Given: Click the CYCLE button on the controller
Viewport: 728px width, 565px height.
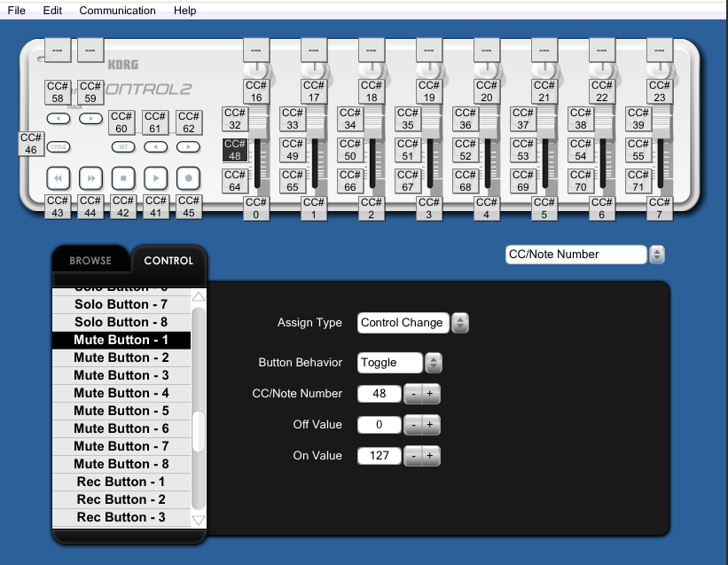Looking at the screenshot, I should 58,146.
